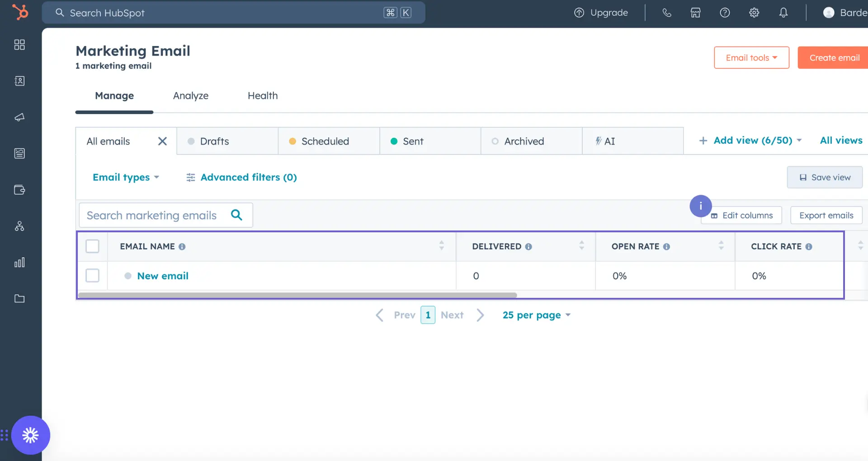
Task: Open the New email link
Action: [163, 276]
